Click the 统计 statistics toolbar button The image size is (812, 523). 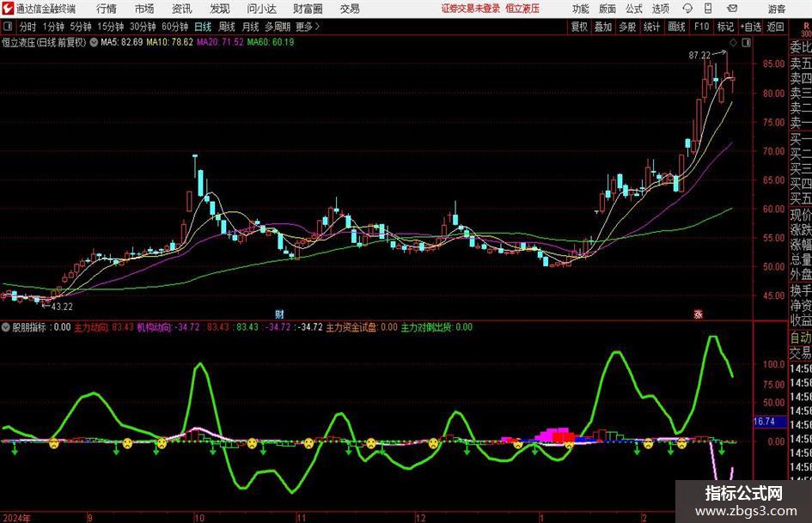pos(652,27)
